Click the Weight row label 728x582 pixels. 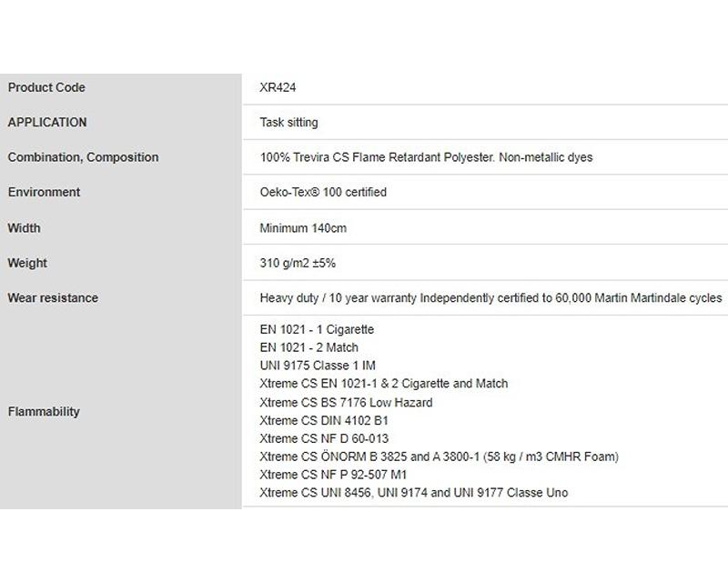click(x=27, y=263)
